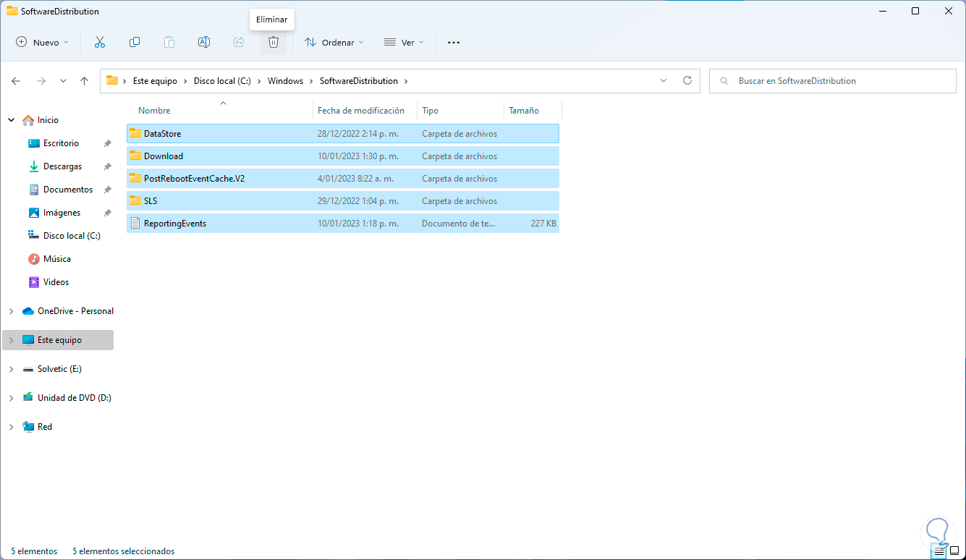Viewport: 966px width, 560px height.
Task: Select Este equipo in navigation pane
Action: point(59,340)
